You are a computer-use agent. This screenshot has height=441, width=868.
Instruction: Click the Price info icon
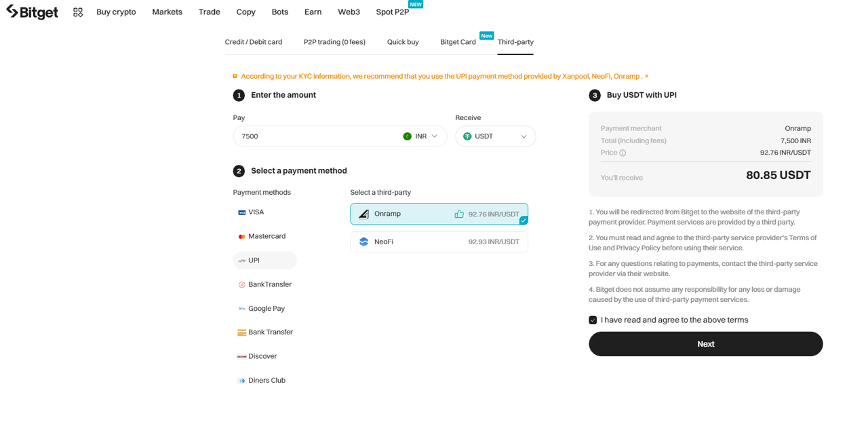(623, 153)
